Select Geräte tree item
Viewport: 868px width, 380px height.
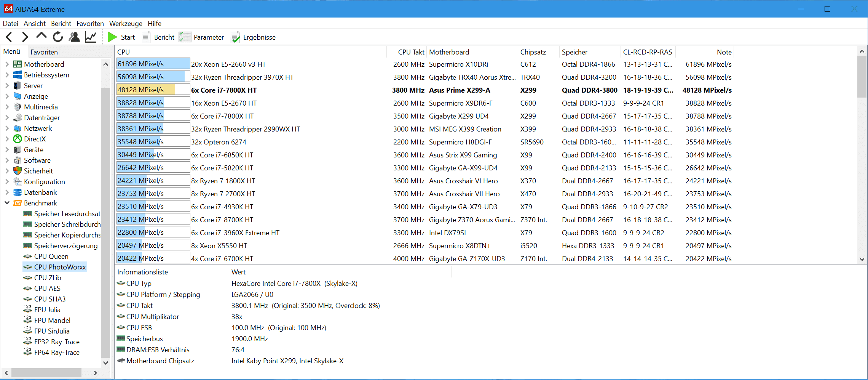click(34, 149)
